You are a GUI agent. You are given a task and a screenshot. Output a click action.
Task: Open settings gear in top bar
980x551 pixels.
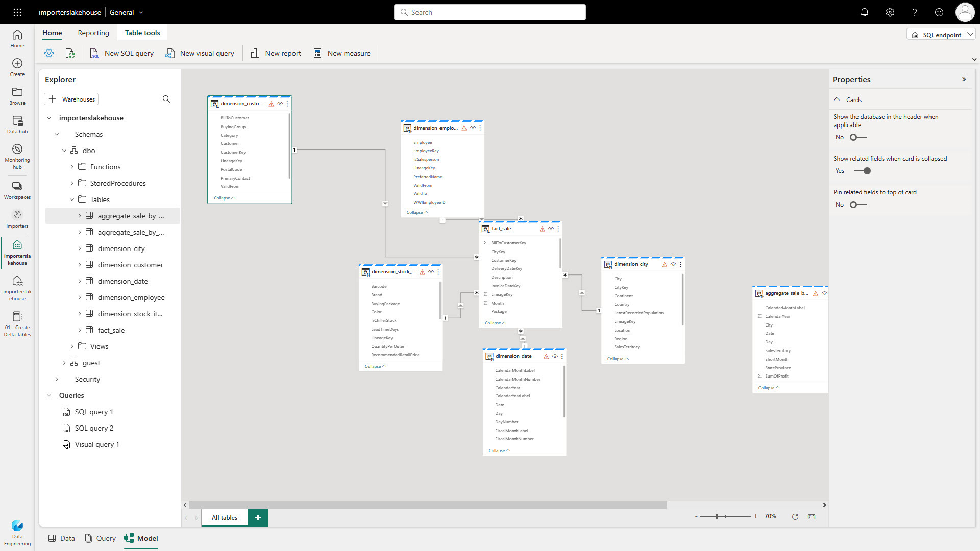(890, 12)
